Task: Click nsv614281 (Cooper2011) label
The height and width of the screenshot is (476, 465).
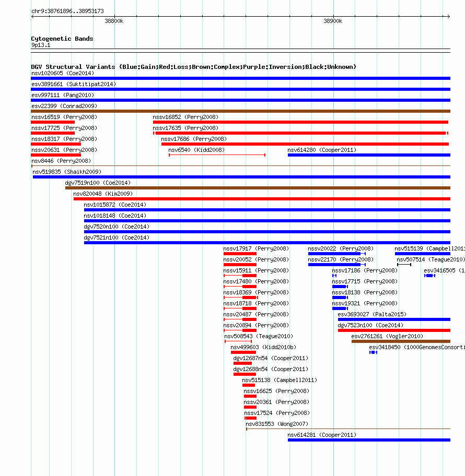Action: pyautogui.click(x=322, y=435)
